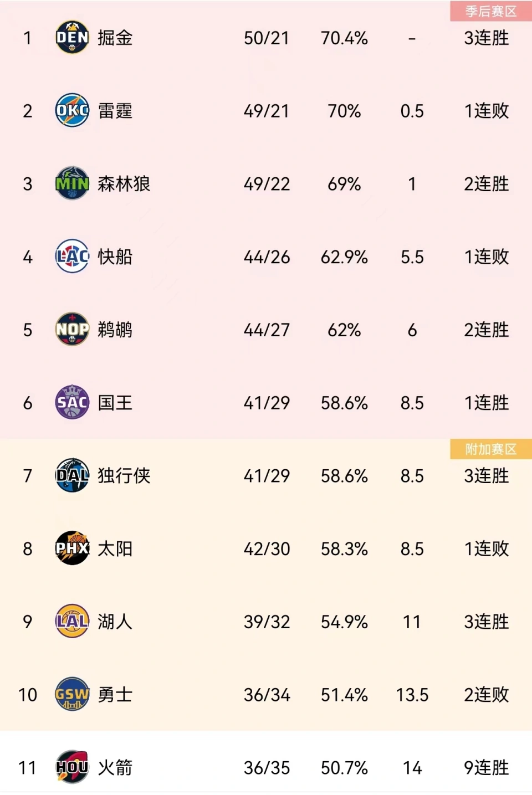Select the GSW Warriors team icon

coord(72,694)
